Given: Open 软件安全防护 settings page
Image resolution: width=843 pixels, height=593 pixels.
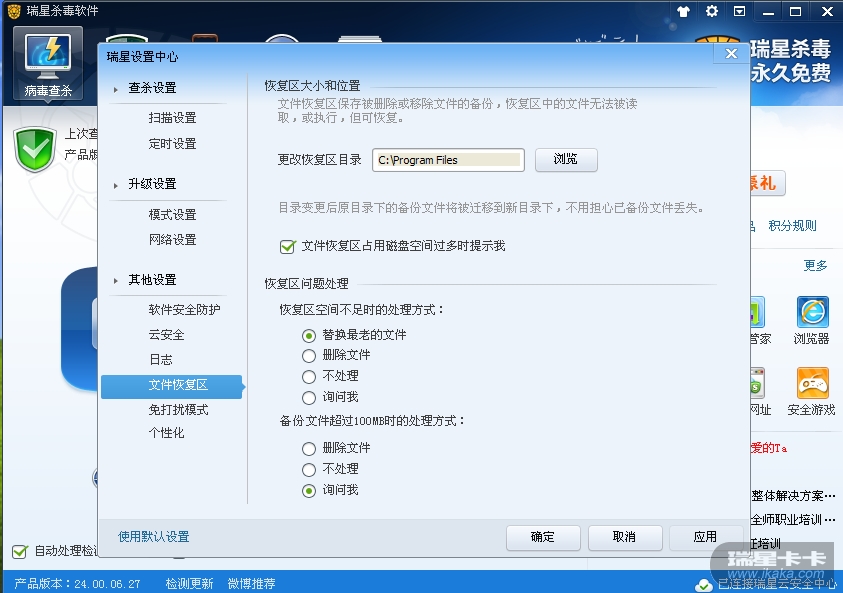Looking at the screenshot, I should 184,310.
